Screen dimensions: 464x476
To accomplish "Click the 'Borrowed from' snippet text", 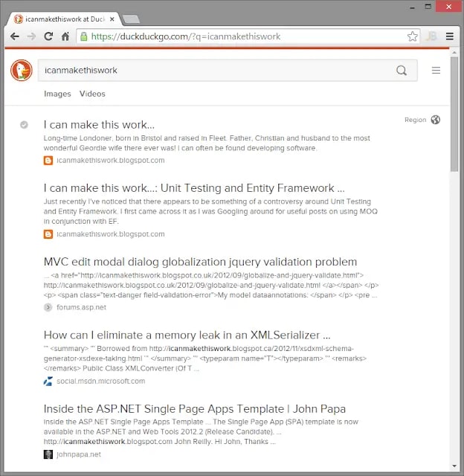I will [x=205, y=358].
